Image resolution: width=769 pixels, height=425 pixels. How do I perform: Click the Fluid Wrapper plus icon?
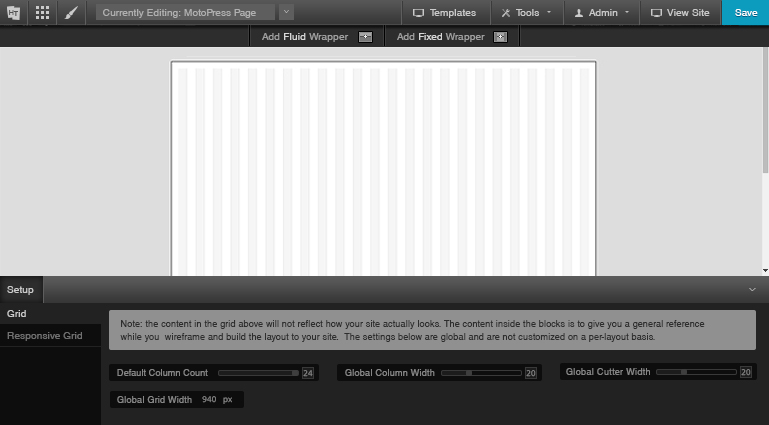click(x=365, y=37)
